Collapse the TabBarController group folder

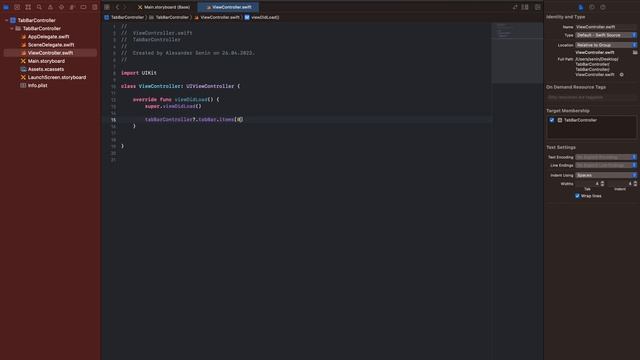coord(12,28)
